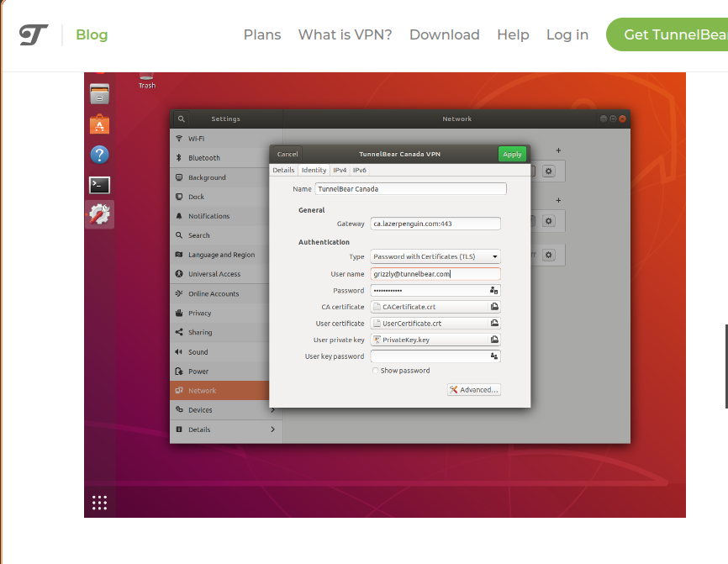
Task: Click User private key open icon
Action: pyautogui.click(x=494, y=340)
